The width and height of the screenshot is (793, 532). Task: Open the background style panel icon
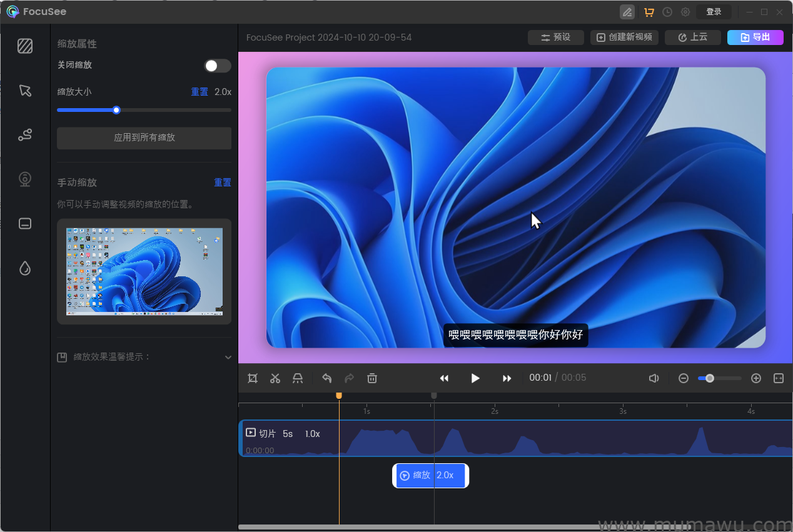pos(25,46)
